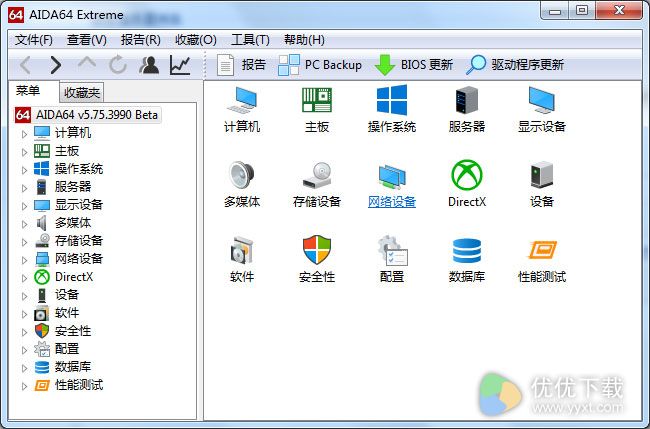Click the line graph toolbar icon
Viewport: 650px width, 429px height.
coord(180,65)
